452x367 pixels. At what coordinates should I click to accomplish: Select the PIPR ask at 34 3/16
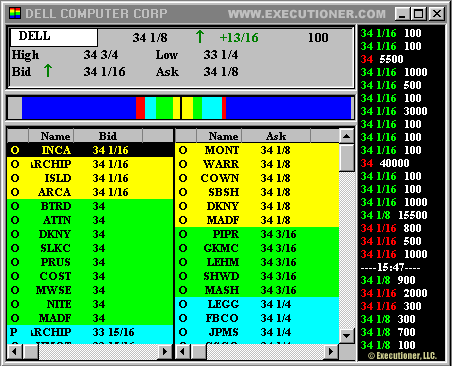tap(257, 234)
